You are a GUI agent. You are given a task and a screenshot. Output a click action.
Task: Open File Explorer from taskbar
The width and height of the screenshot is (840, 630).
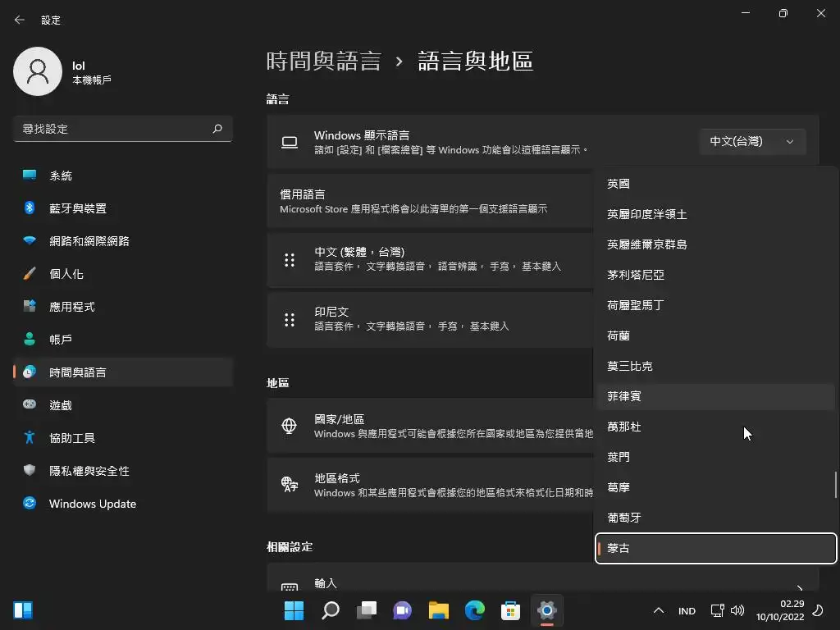[439, 610]
